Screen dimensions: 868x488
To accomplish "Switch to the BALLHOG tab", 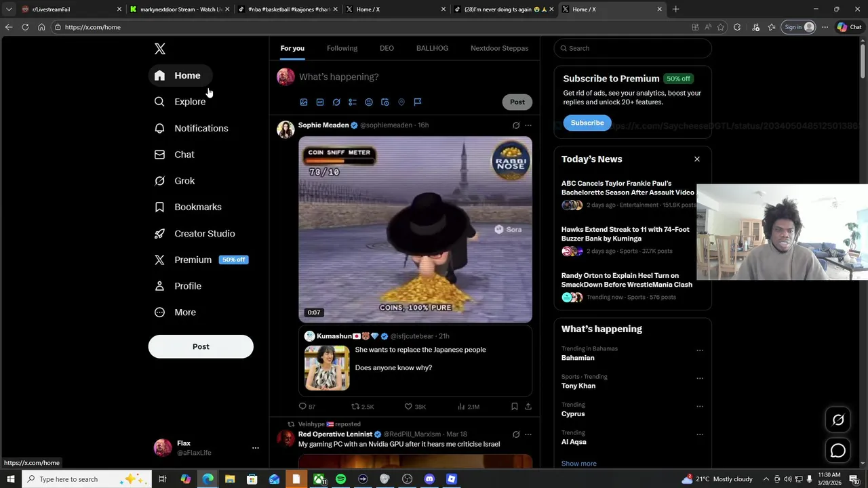I will [x=432, y=48].
